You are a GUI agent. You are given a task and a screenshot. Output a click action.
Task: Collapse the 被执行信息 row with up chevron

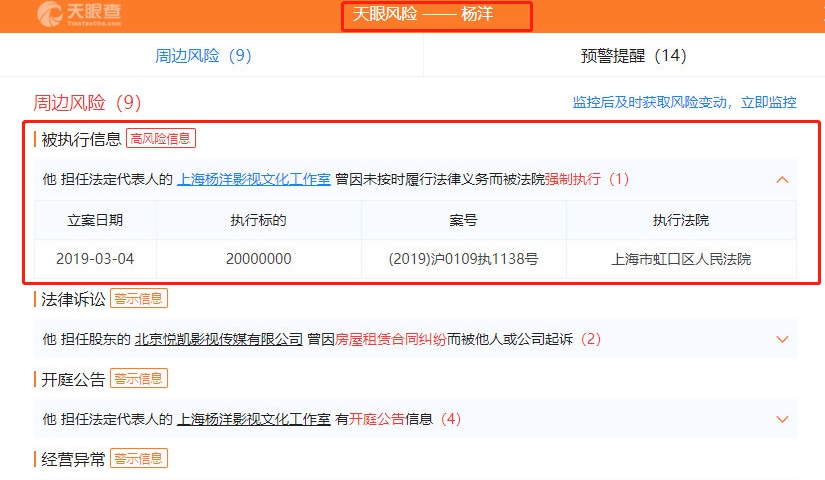coord(782,180)
